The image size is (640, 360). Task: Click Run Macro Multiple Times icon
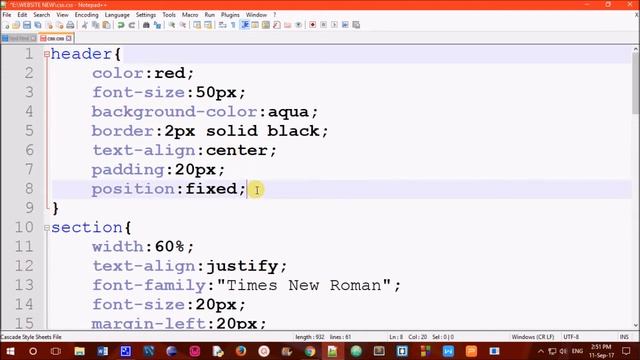[345, 25]
